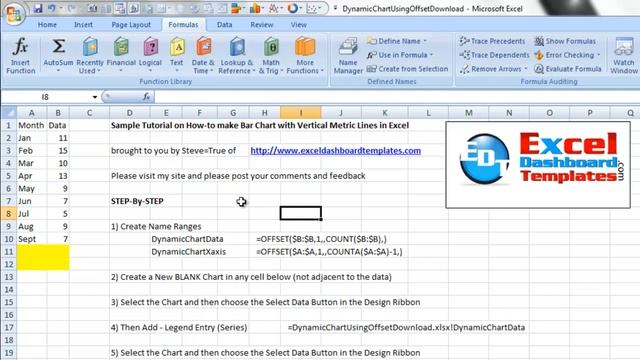Select OFFSET($B:$B formula cell
640x360 pixels.
(321, 239)
